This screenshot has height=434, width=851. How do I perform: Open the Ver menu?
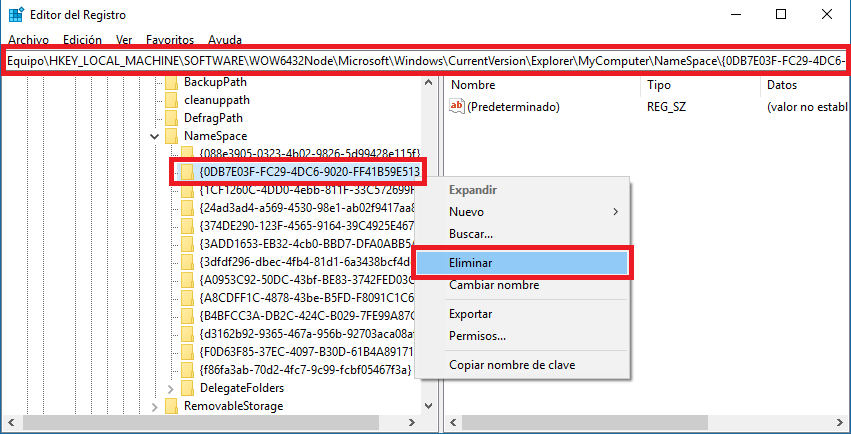coord(124,40)
